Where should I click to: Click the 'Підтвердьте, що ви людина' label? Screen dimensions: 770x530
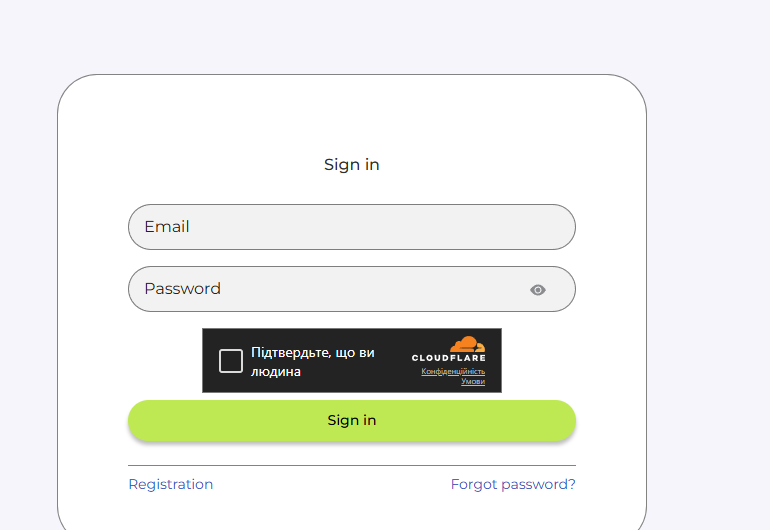[x=312, y=362]
